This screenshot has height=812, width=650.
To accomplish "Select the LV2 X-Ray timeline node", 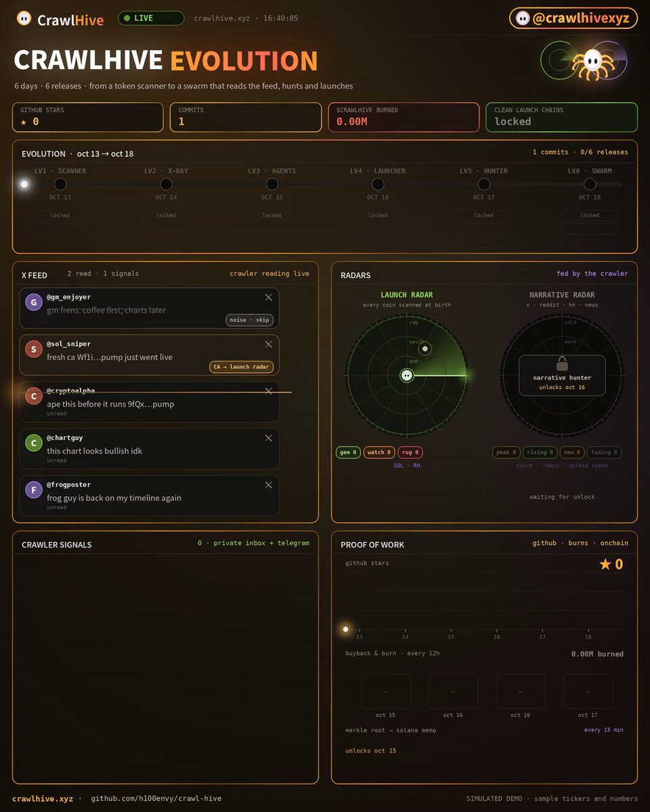I will (166, 184).
